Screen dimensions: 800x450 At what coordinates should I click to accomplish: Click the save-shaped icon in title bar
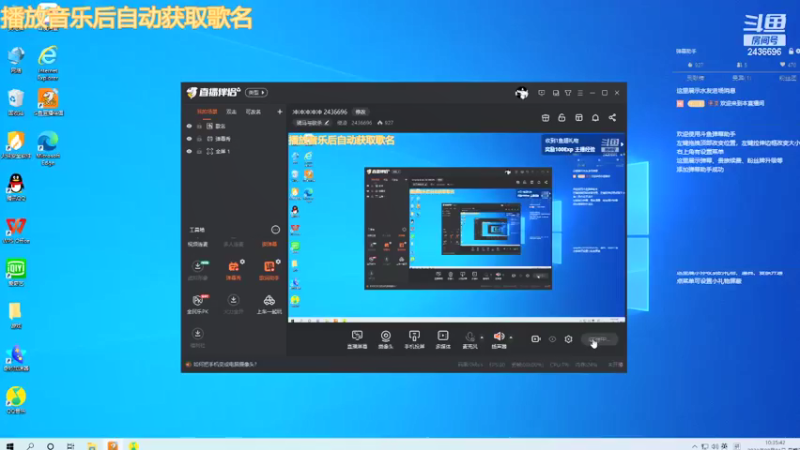(556, 93)
